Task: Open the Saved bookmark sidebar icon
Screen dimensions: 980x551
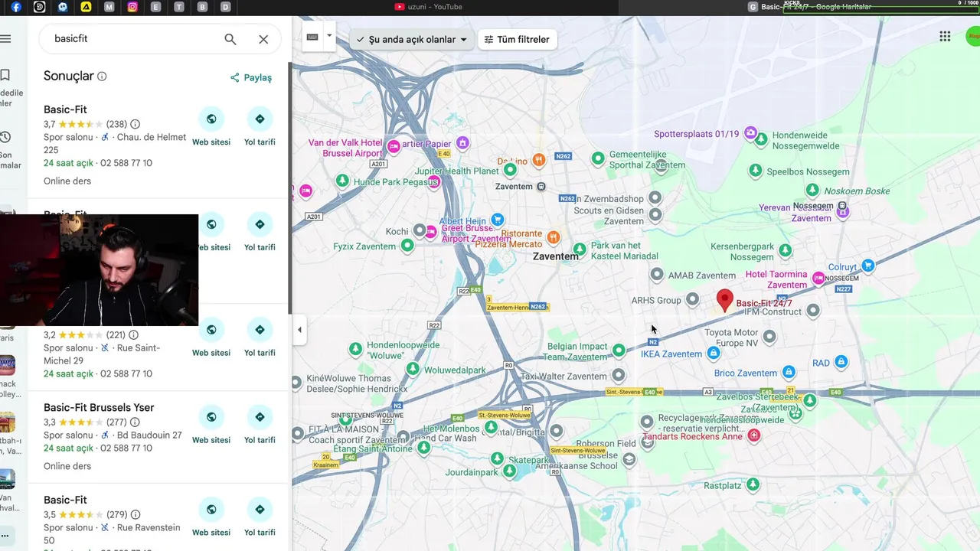Action: click(x=5, y=75)
